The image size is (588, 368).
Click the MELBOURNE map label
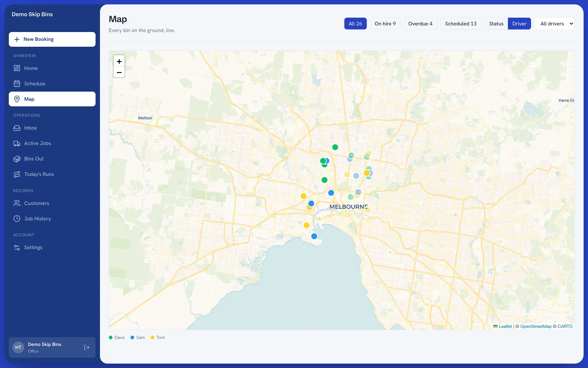(348, 207)
